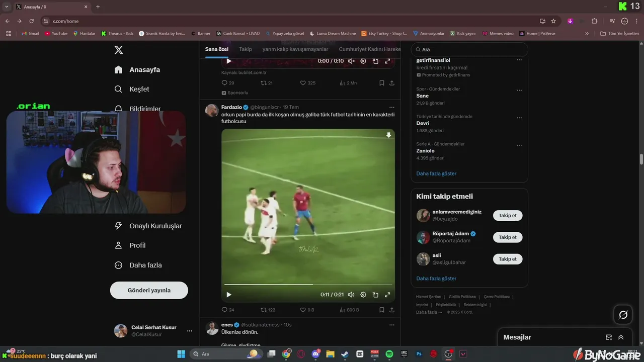The width and height of the screenshot is (644, 362).
Task: Open more options on enes's post
Action: pos(392,325)
